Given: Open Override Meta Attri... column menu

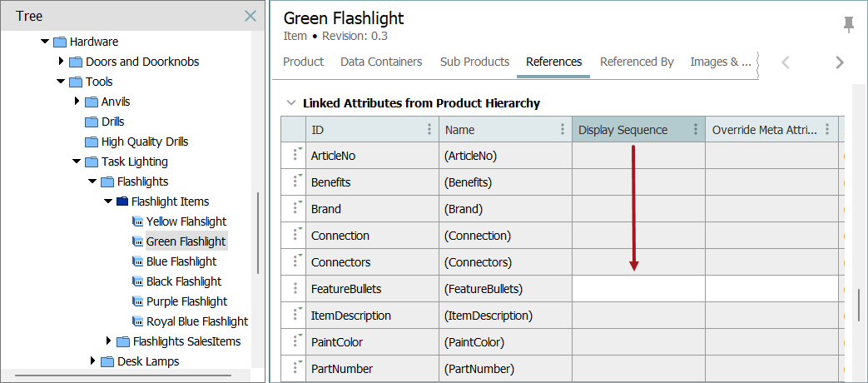Looking at the screenshot, I should (x=827, y=130).
